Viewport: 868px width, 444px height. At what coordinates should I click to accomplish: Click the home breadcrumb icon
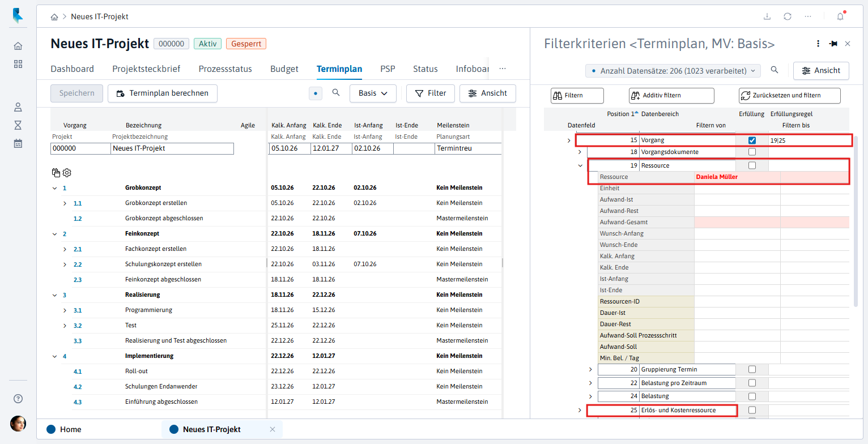click(54, 17)
